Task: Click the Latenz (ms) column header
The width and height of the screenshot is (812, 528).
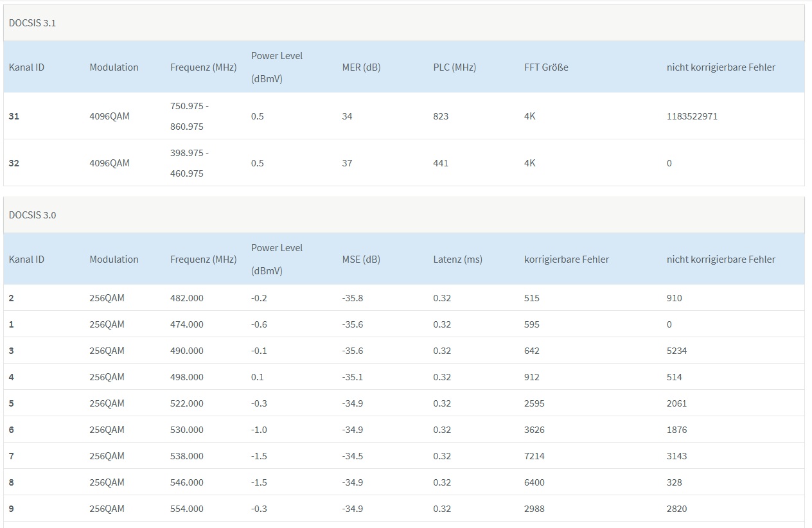Action: [457, 260]
